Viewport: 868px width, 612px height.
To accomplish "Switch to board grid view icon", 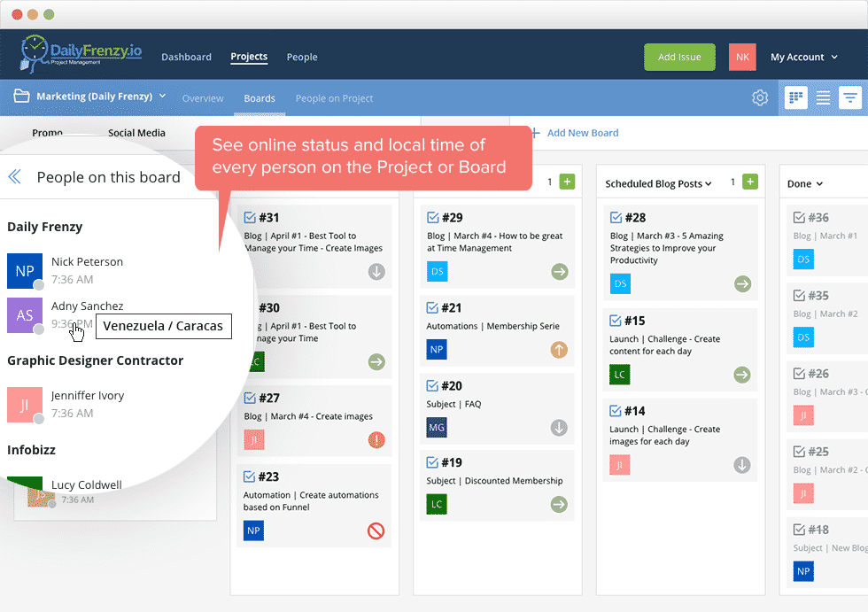I will tap(795, 98).
